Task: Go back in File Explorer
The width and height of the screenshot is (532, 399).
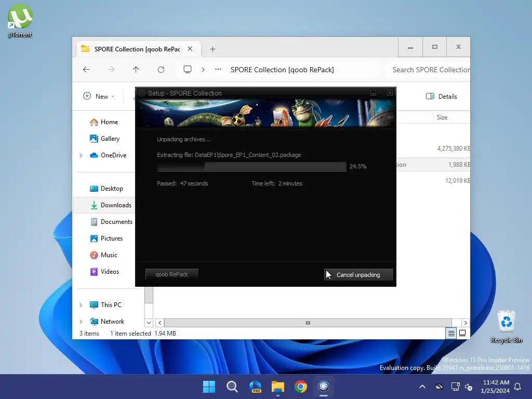Action: (86, 70)
